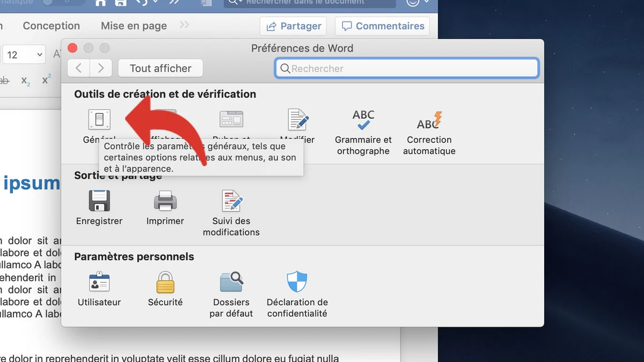Expand the font size 12 dropdown
This screenshot has width=644, height=362.
click(40, 55)
